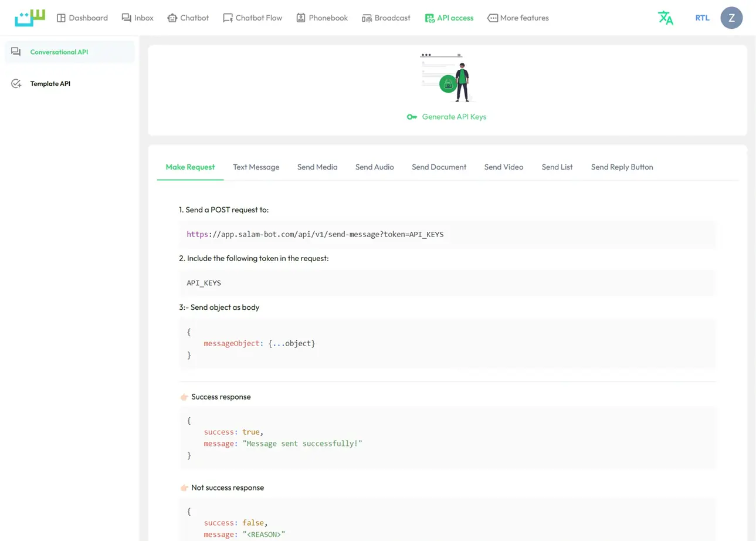Navigate to Chatbot Flow
Screen dimensions: 756x541
pos(252,18)
